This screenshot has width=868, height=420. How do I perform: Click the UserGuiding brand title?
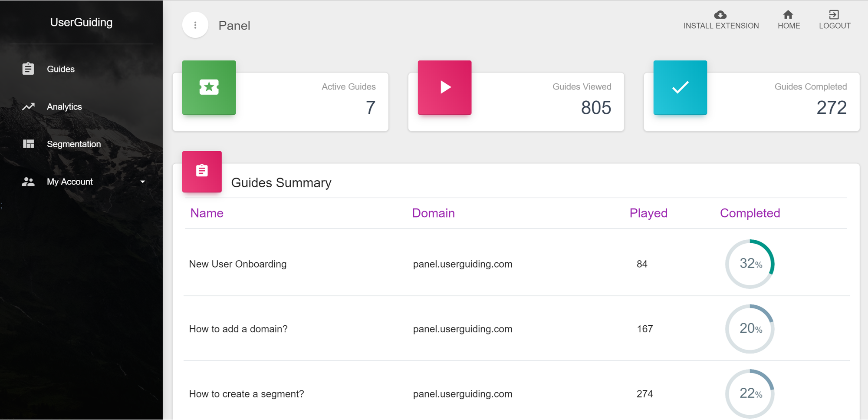[81, 22]
